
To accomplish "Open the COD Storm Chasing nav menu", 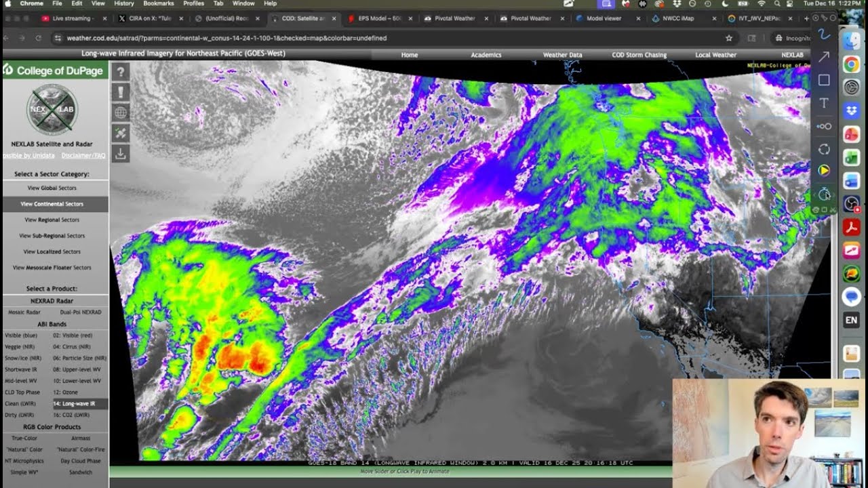I will point(639,55).
